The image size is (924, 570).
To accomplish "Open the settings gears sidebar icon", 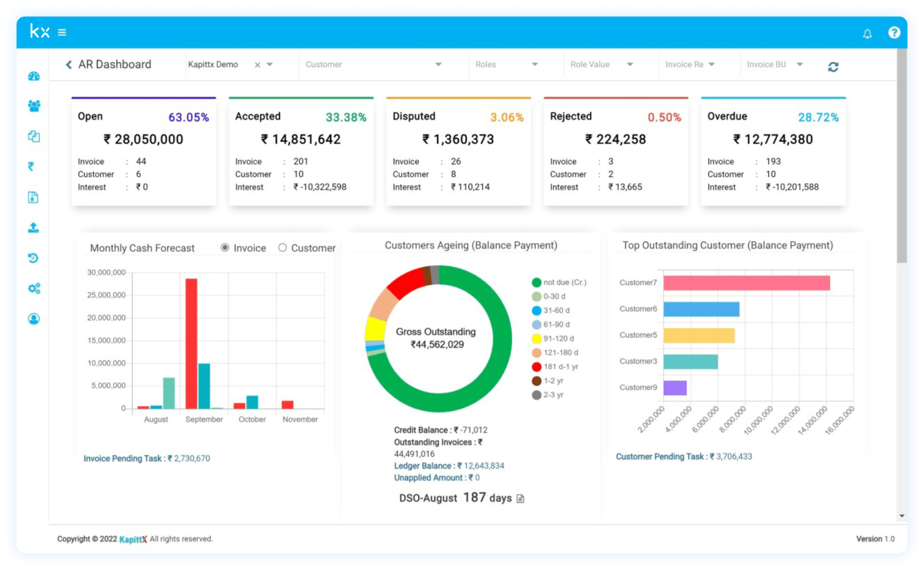I will point(34,288).
